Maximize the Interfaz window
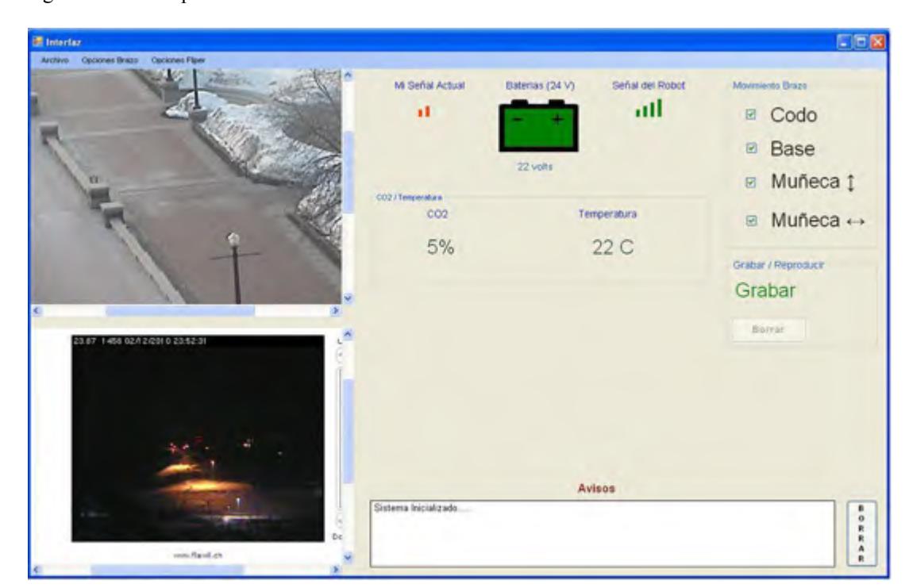The image size is (909, 588). [x=861, y=42]
